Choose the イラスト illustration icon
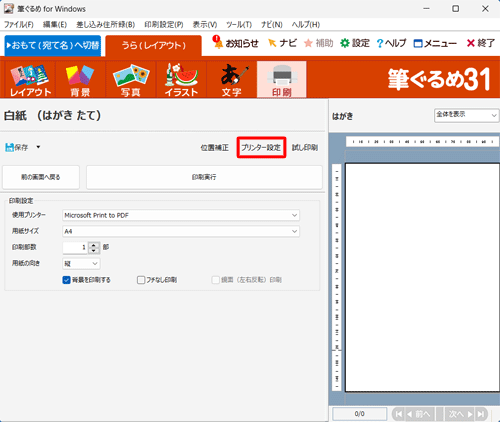The width and height of the screenshot is (500, 422). [x=181, y=80]
